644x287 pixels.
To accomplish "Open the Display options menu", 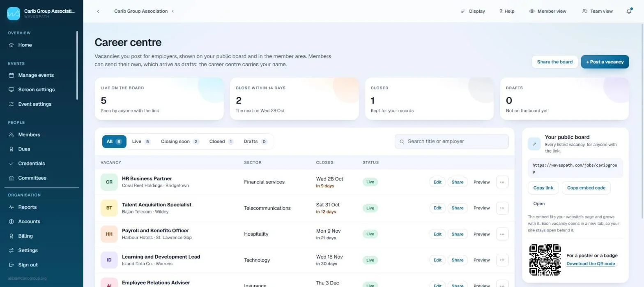I will click(x=473, y=11).
